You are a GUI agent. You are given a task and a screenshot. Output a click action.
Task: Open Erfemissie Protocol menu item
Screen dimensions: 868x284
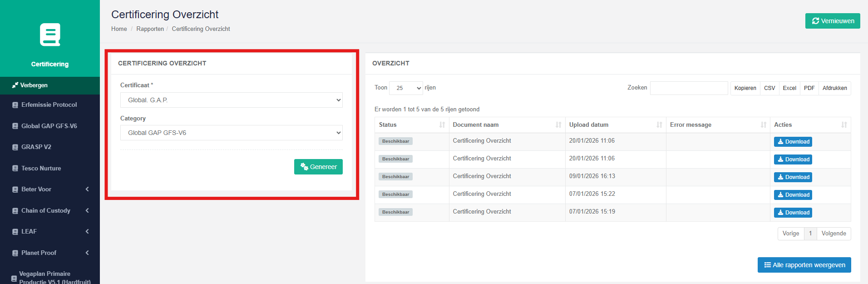(50, 105)
